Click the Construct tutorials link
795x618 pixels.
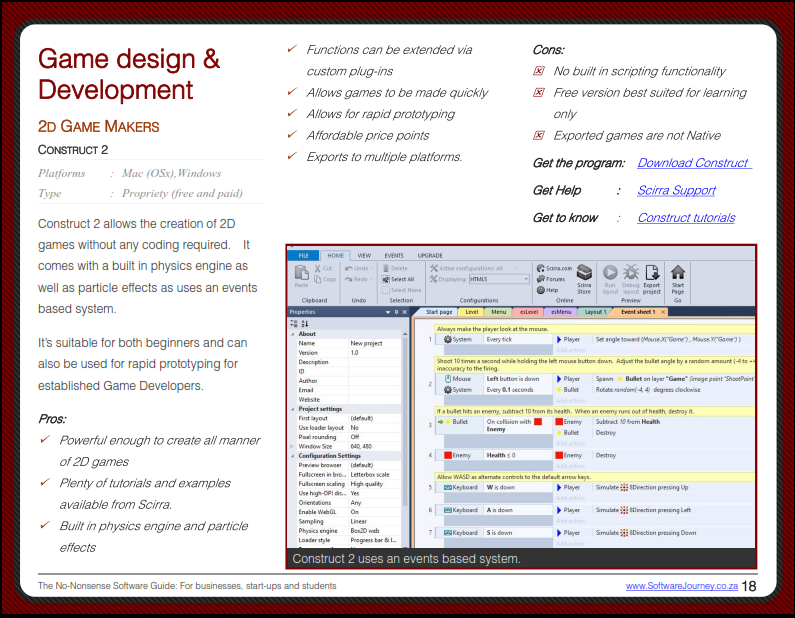point(685,217)
